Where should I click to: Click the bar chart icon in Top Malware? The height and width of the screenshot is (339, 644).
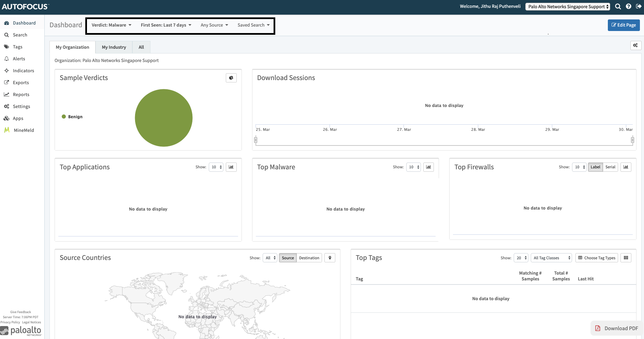pos(428,167)
